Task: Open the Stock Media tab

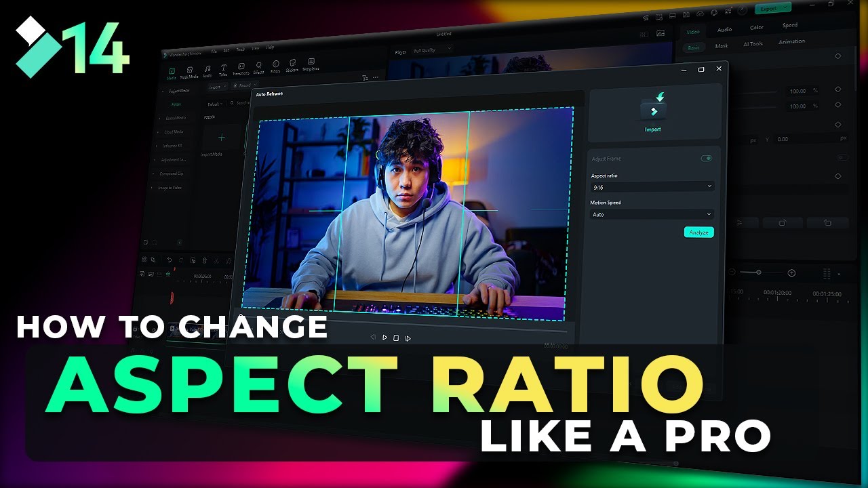Action: click(189, 73)
